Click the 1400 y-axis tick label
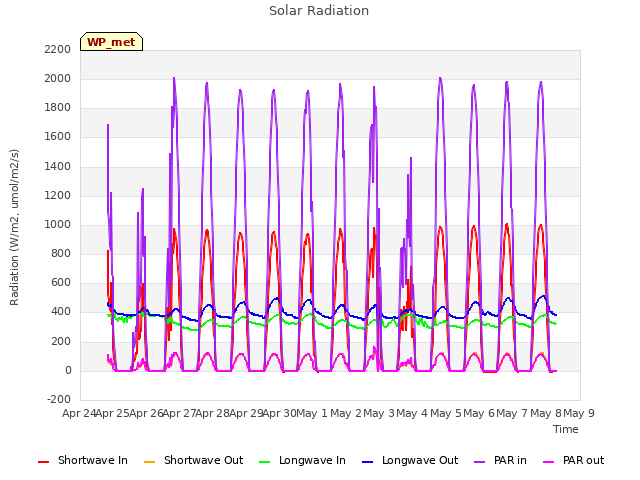Viewport: 640px width, 480px height. pyautogui.click(x=58, y=166)
